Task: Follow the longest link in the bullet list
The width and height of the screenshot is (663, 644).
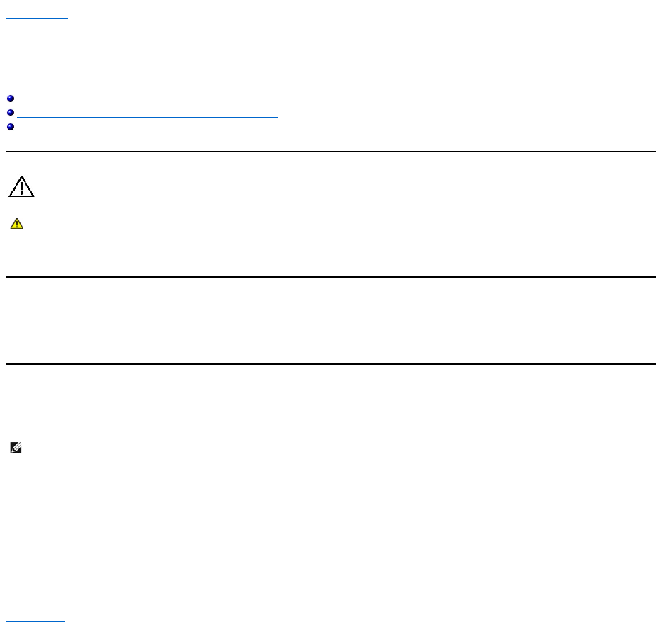Action: pyautogui.click(x=147, y=114)
